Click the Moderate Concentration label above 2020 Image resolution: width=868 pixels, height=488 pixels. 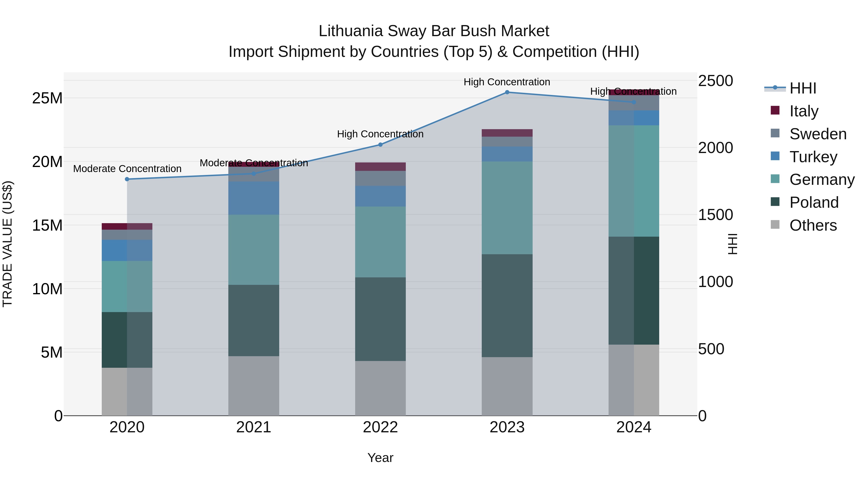coord(127,169)
